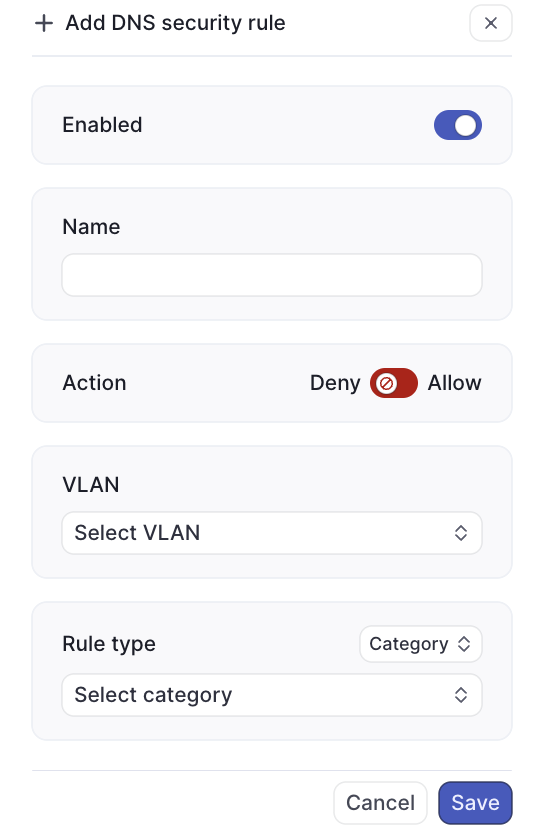Click the Allow label next to toggle

pos(454,383)
